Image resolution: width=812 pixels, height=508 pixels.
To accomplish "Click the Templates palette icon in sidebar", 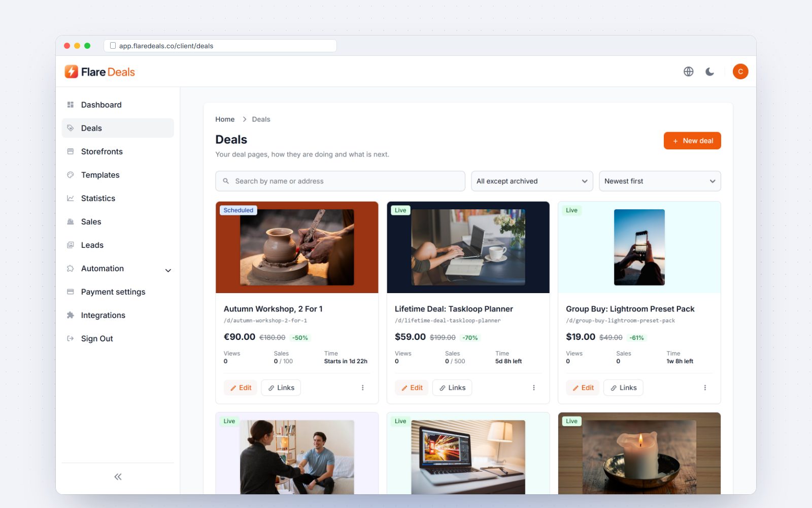I will 71,175.
